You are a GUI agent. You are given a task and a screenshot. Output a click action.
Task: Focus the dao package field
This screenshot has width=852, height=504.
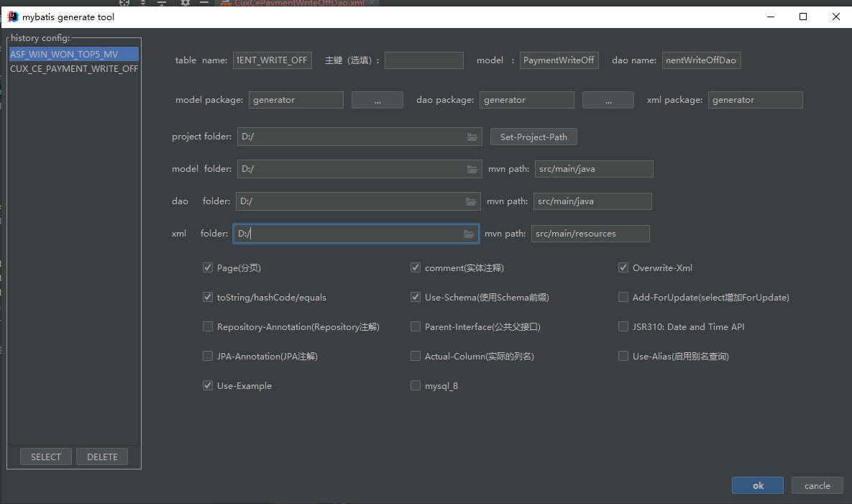click(x=526, y=100)
